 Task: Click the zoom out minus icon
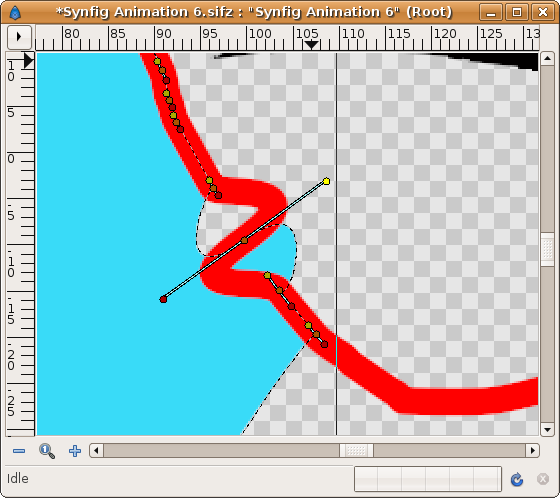(19, 451)
